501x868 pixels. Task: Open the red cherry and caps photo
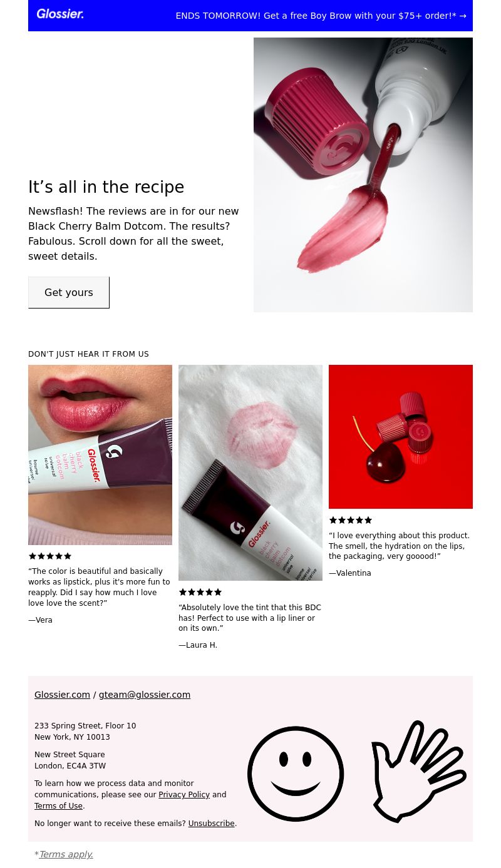click(x=401, y=437)
